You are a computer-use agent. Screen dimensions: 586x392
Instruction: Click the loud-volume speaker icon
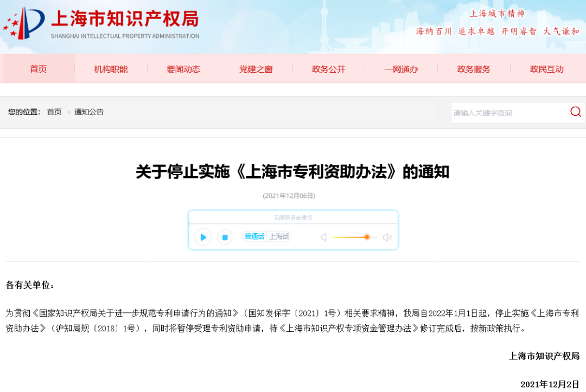point(387,237)
